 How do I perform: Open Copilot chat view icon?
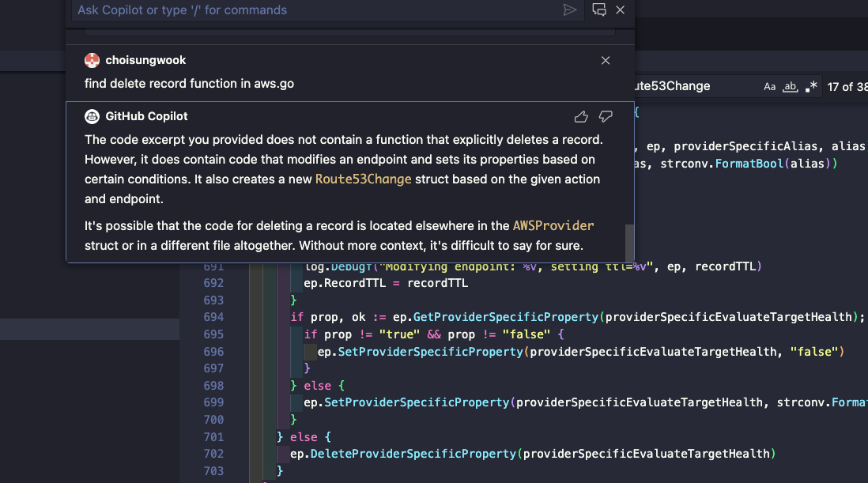[x=599, y=10]
